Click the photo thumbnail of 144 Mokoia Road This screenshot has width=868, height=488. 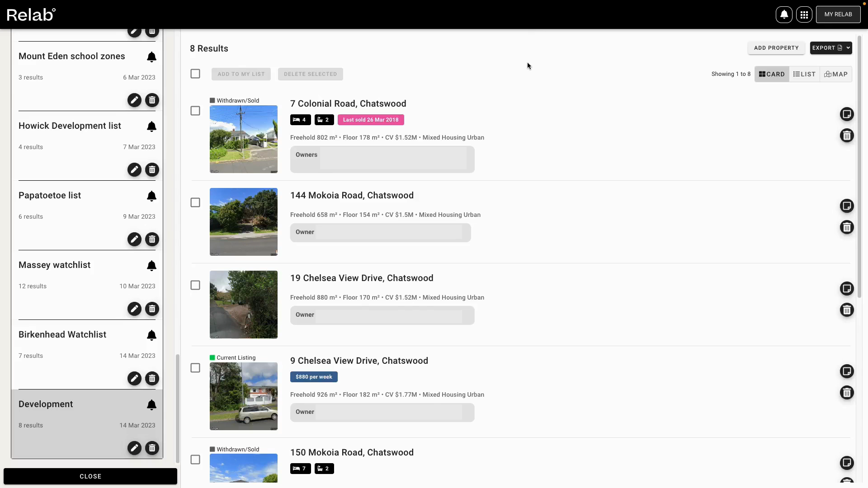[244, 222]
